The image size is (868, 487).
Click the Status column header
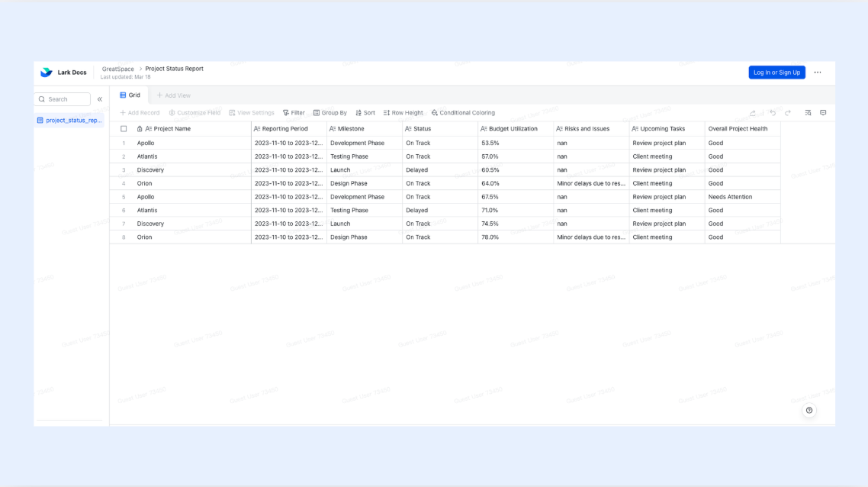coord(440,128)
